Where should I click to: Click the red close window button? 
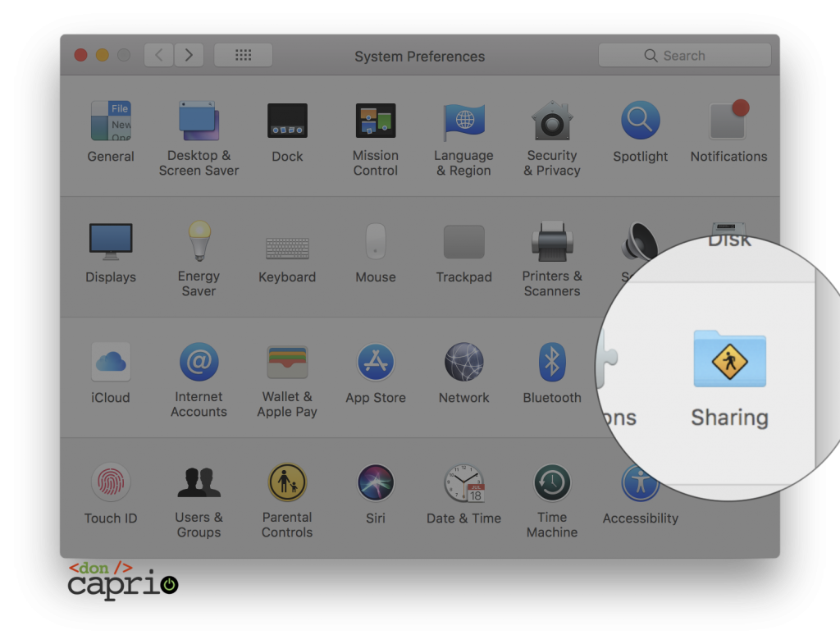(x=81, y=55)
